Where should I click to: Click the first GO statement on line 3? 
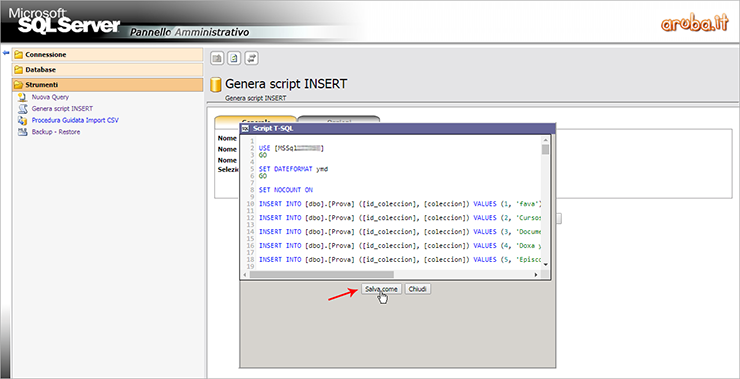(263, 155)
